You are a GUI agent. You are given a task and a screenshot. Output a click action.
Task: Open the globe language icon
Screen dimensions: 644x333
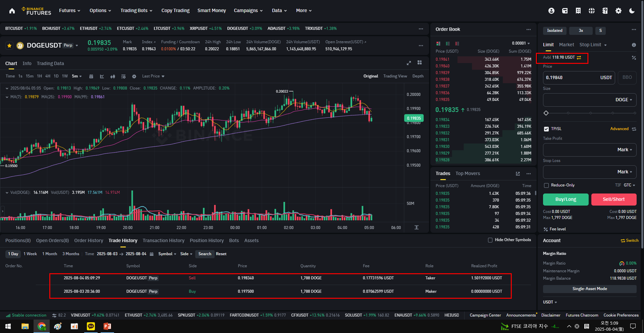pyautogui.click(x=592, y=11)
